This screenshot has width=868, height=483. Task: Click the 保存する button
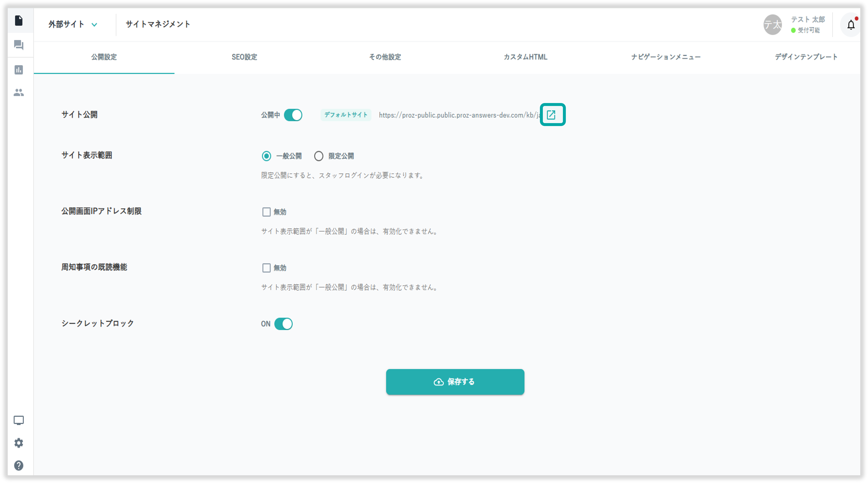pyautogui.click(x=455, y=382)
